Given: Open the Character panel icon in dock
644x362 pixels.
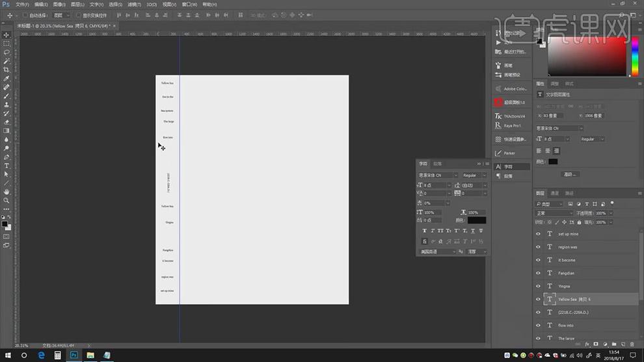Looking at the screenshot, I should tap(498, 166).
